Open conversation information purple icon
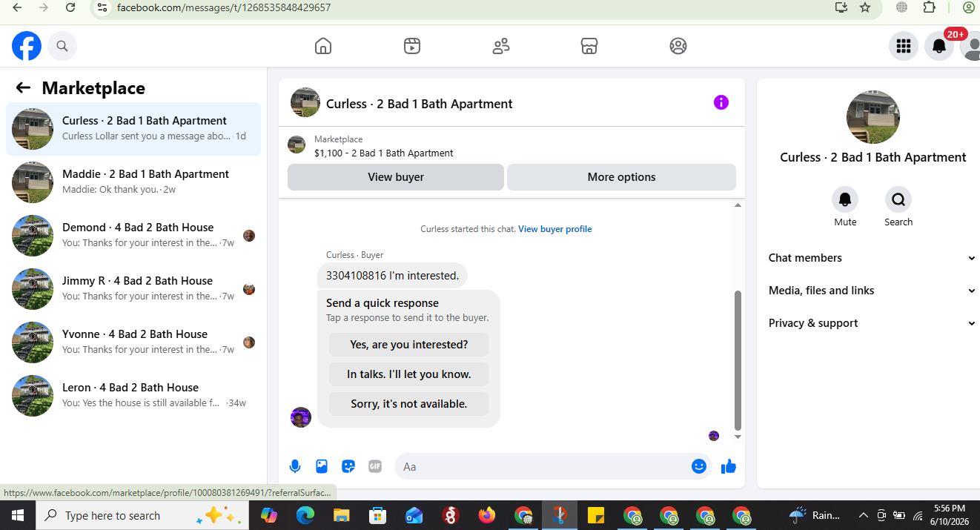Image resolution: width=980 pixels, height=530 pixels. 721,103
